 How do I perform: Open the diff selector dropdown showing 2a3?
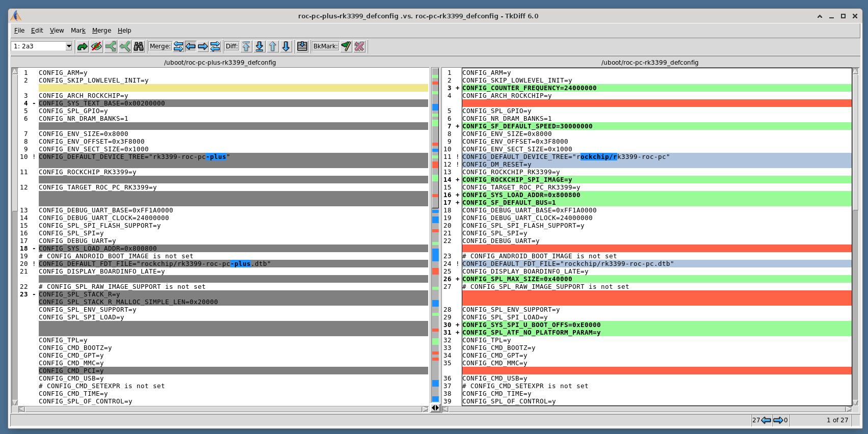point(69,46)
